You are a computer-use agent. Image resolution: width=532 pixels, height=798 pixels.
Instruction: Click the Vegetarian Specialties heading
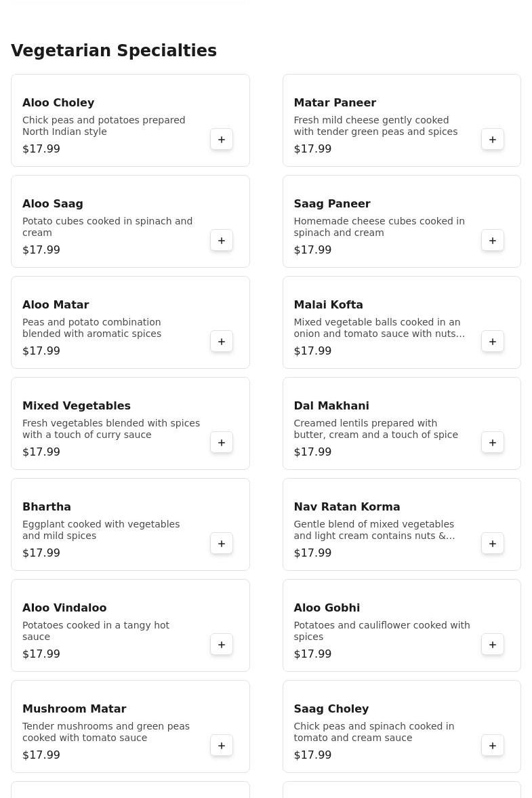point(114,51)
